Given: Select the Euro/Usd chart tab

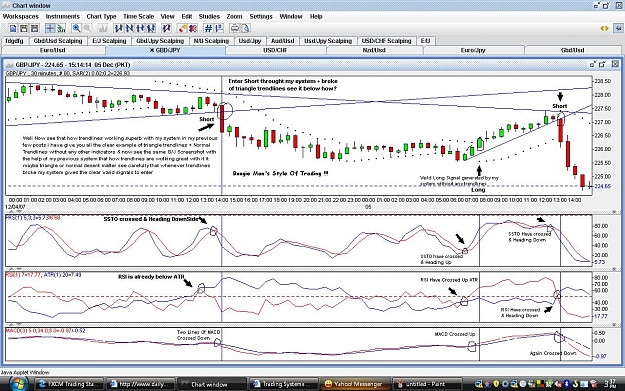Looking at the screenshot, I should click(x=53, y=50).
